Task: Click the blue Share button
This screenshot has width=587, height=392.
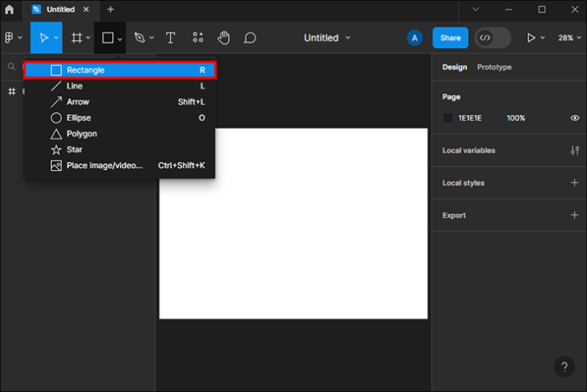Action: (x=450, y=38)
